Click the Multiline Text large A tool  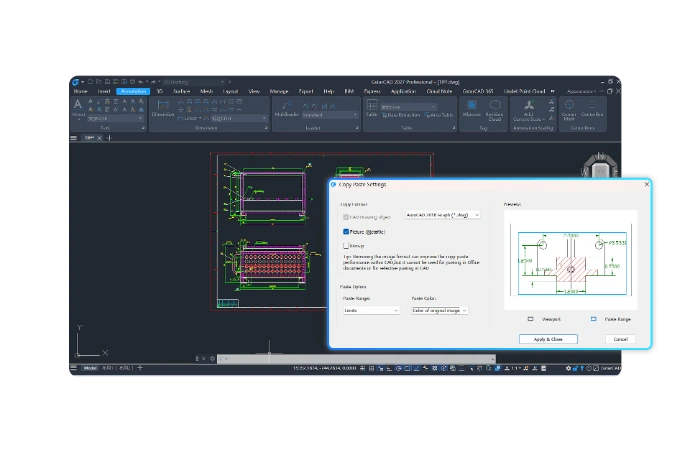78,105
